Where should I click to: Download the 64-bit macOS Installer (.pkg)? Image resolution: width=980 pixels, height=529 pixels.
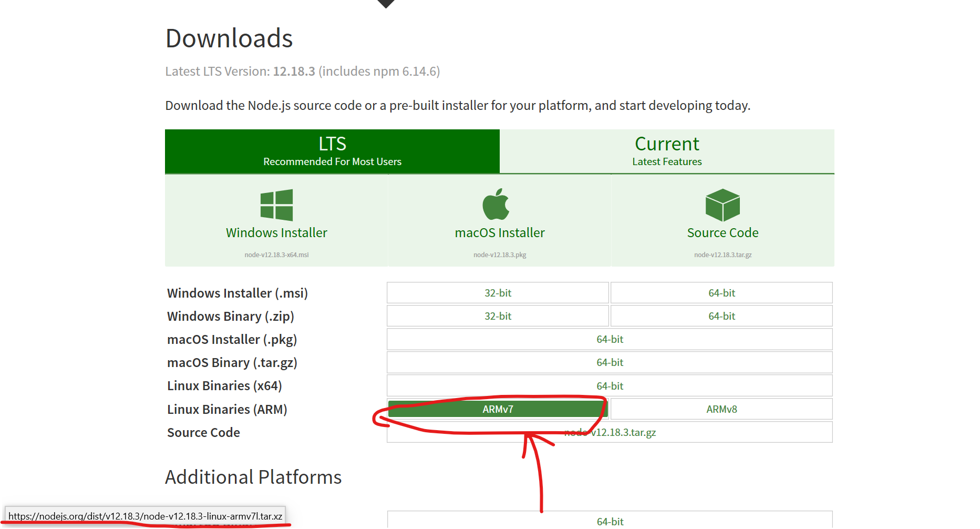pyautogui.click(x=610, y=339)
